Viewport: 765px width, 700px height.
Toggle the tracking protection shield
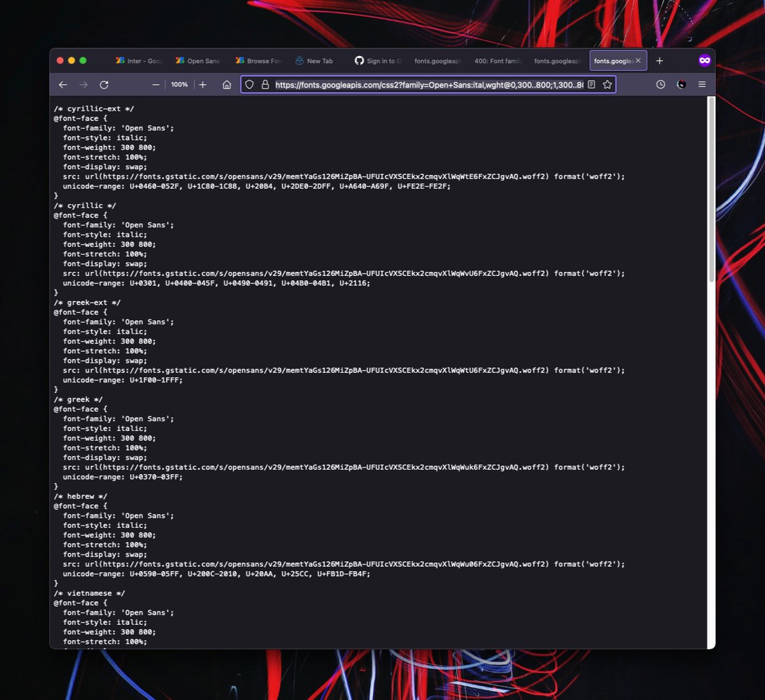coord(249,84)
